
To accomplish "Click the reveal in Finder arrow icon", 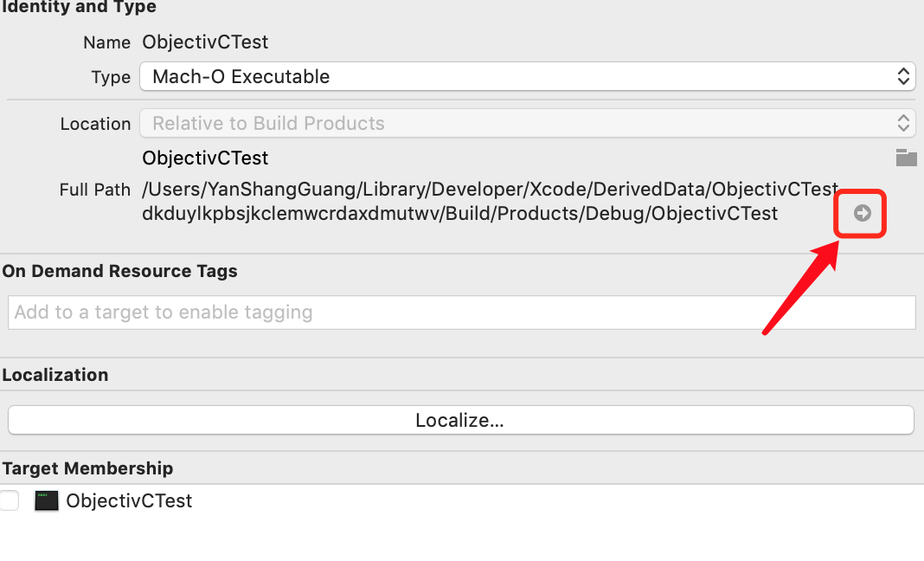I will [862, 213].
